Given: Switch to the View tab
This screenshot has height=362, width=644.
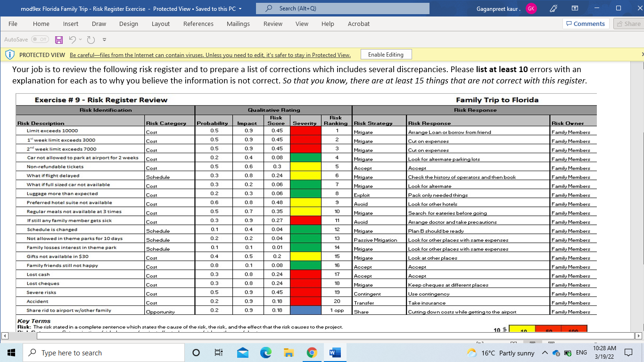Looking at the screenshot, I should pyautogui.click(x=302, y=24).
